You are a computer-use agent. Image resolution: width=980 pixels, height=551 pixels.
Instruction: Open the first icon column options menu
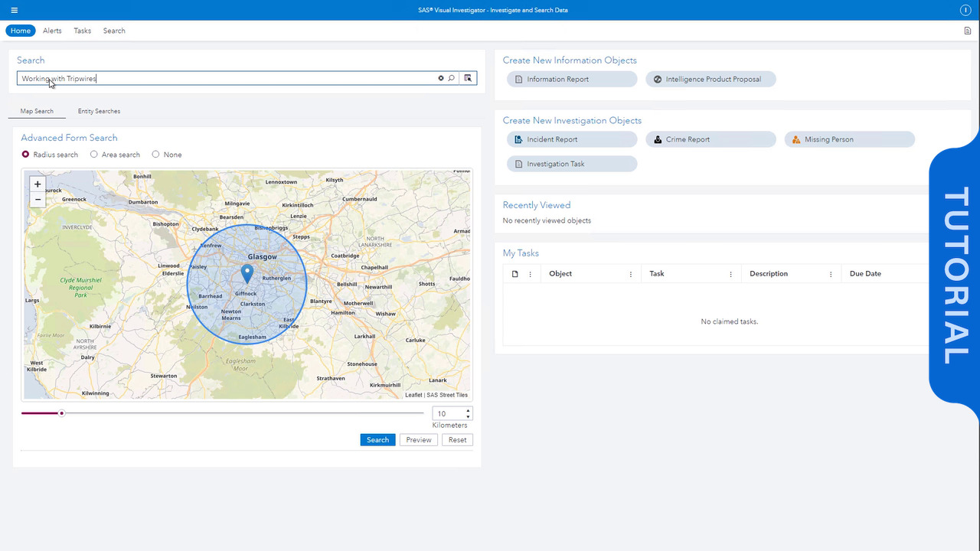pos(530,274)
